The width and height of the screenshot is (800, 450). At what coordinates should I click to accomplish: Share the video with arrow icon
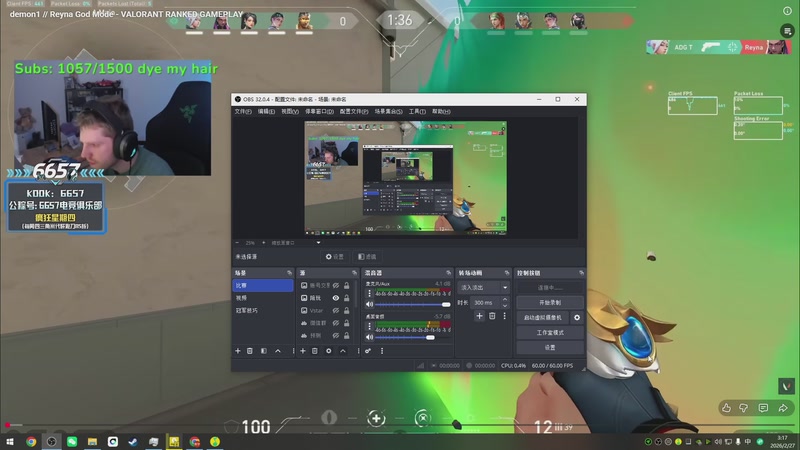[x=783, y=408]
